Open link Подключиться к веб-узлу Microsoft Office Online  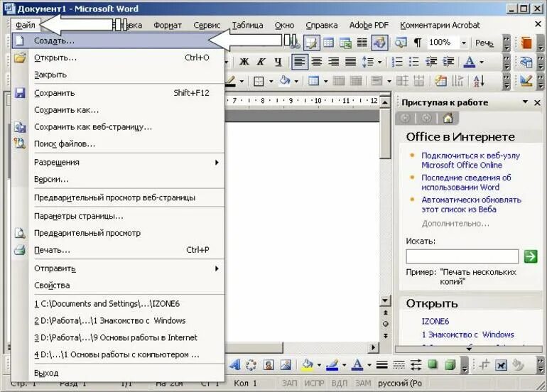click(x=470, y=160)
